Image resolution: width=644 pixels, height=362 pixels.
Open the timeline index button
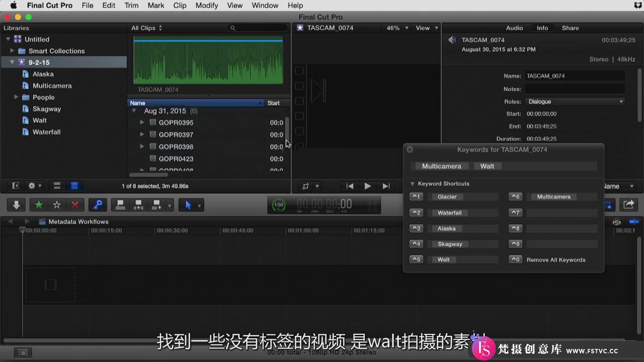tap(23, 353)
